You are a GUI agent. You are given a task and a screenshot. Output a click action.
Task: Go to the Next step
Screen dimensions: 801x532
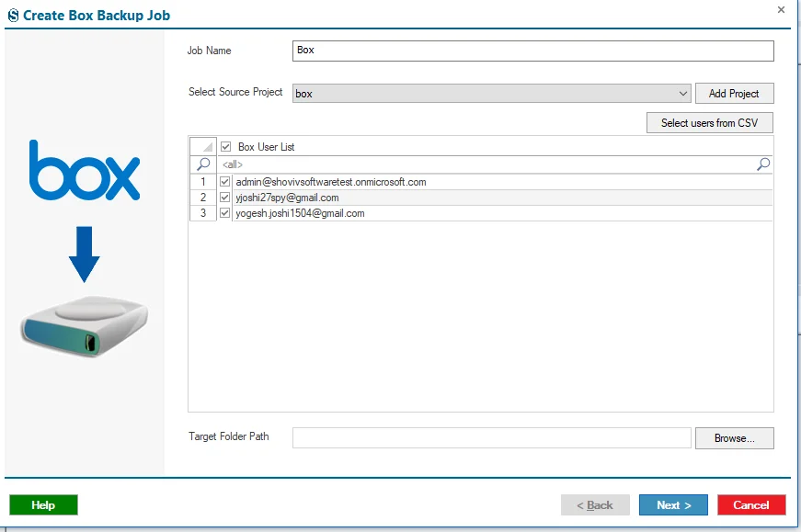(673, 505)
